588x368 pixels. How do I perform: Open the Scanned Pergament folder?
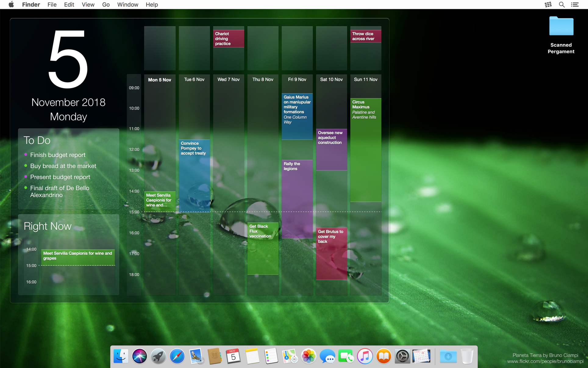click(561, 35)
